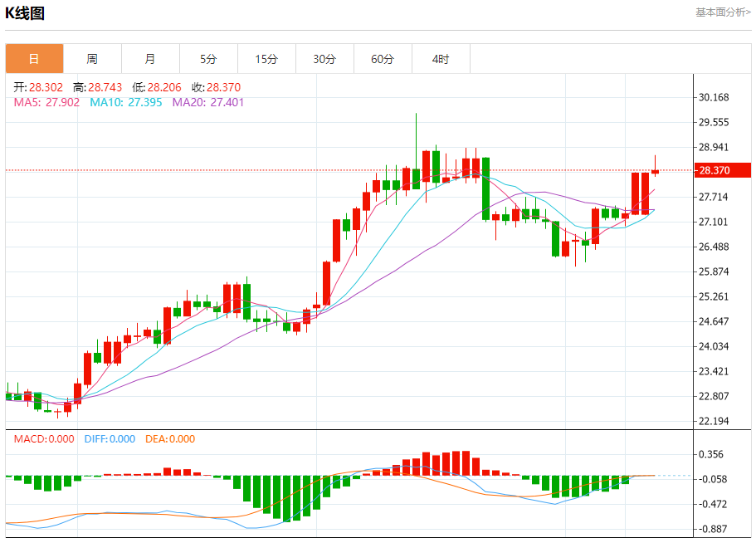Switch to the 4时 chart tab
This screenshot has height=538, width=756.
point(441,59)
